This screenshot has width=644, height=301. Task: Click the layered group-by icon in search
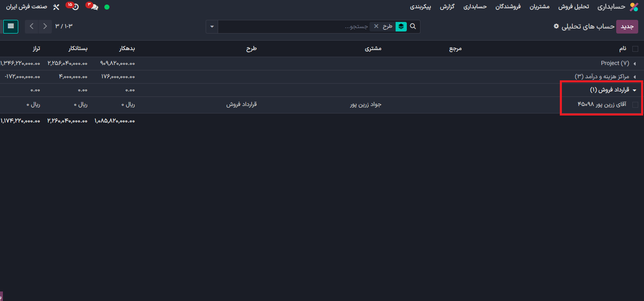point(401,26)
